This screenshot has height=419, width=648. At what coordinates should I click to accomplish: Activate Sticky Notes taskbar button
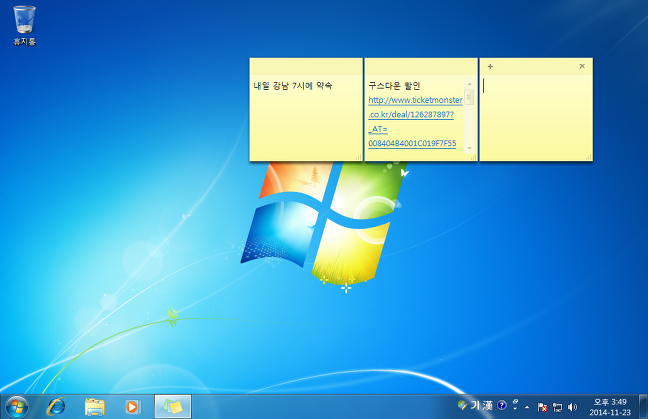coord(173,407)
